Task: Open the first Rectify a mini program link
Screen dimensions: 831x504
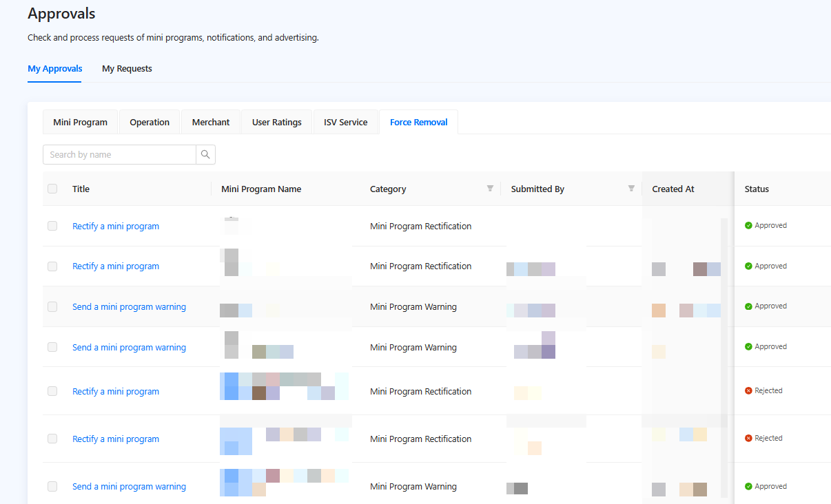Action: click(116, 227)
